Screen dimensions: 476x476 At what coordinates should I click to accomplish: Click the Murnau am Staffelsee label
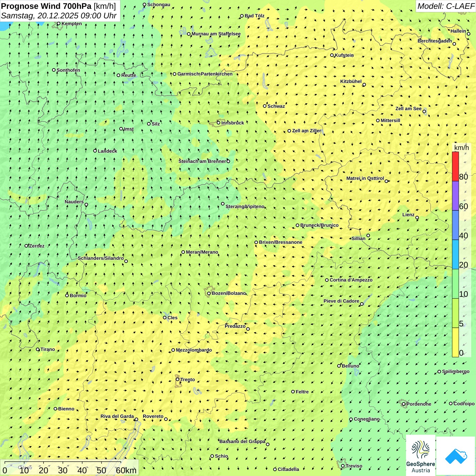216,34
